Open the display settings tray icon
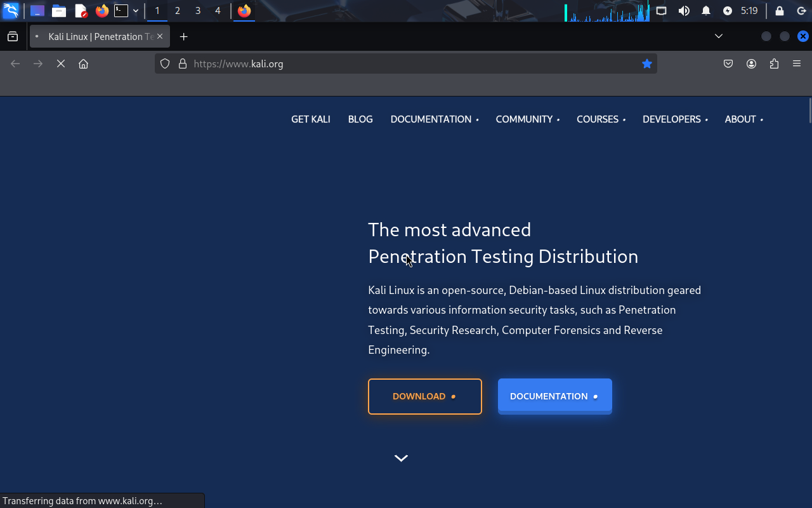Viewport: 812px width, 508px height. 662,11
